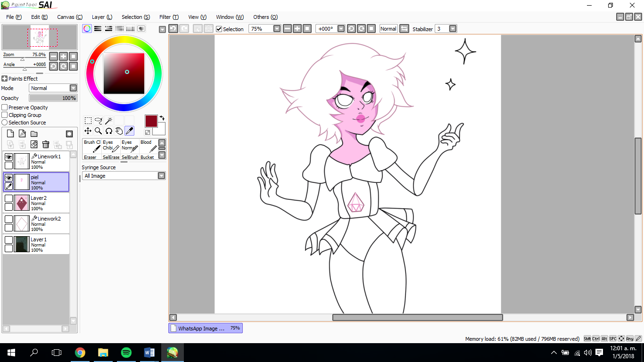Image resolution: width=644 pixels, height=362 pixels.
Task: Open the File menu
Action: click(14, 17)
